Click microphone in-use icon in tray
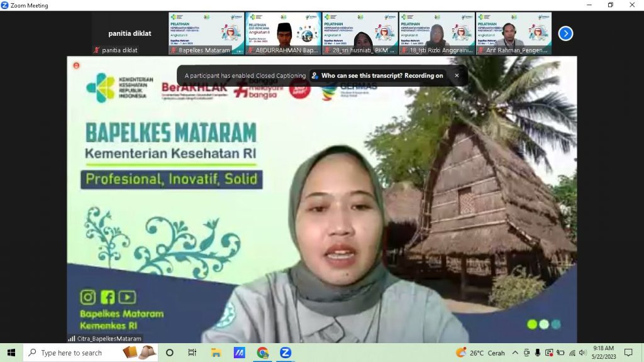Viewport: 644px width, 362px height. (537, 353)
